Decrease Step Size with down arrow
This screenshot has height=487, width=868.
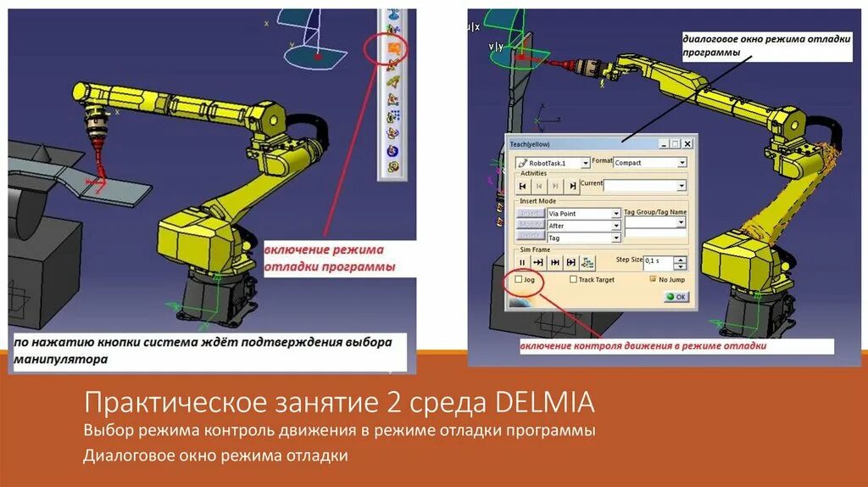coord(681,266)
